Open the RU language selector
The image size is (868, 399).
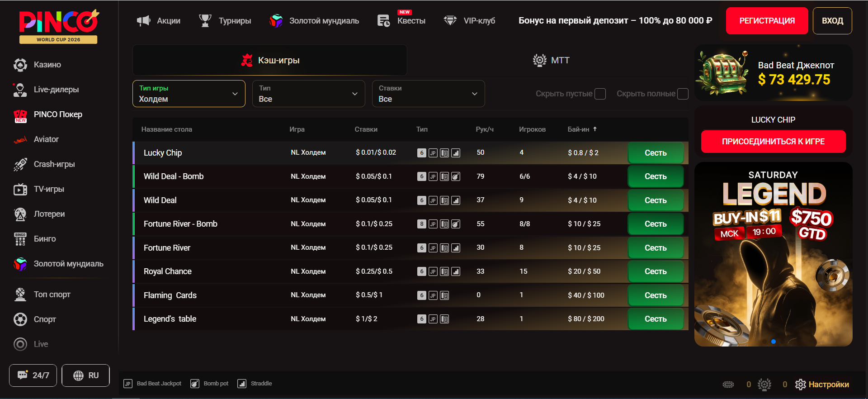tap(86, 375)
